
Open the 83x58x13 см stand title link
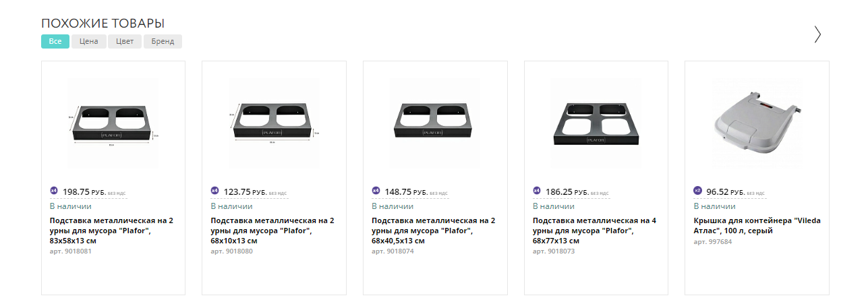111,231
